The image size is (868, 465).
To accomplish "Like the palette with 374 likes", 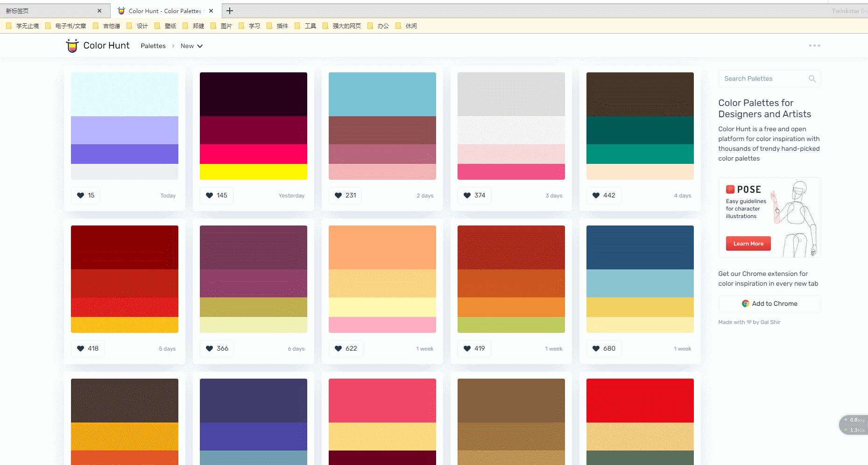I will [474, 195].
